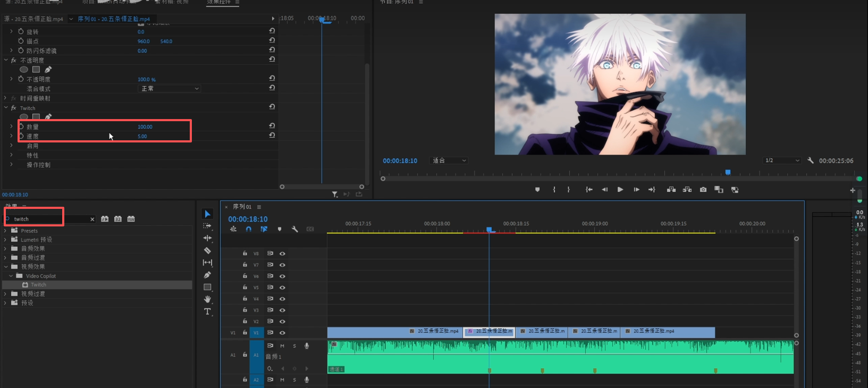Toggle lock on V1 track
The width and height of the screenshot is (868, 388).
point(245,333)
